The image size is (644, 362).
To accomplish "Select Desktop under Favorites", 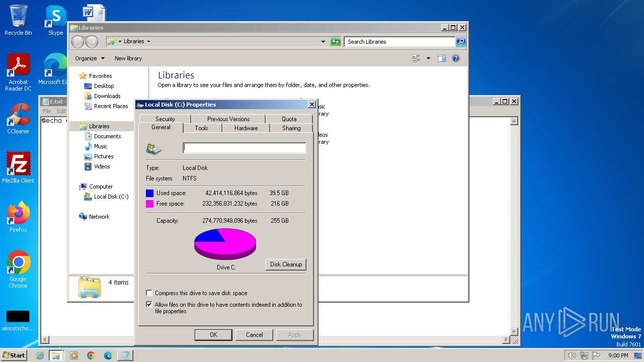I will coord(104,86).
